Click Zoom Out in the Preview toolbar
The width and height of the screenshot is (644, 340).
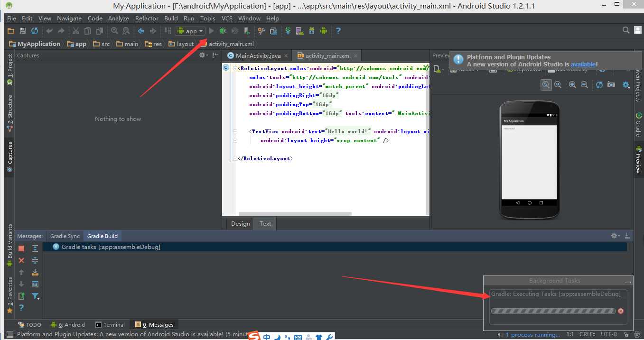[x=584, y=84]
